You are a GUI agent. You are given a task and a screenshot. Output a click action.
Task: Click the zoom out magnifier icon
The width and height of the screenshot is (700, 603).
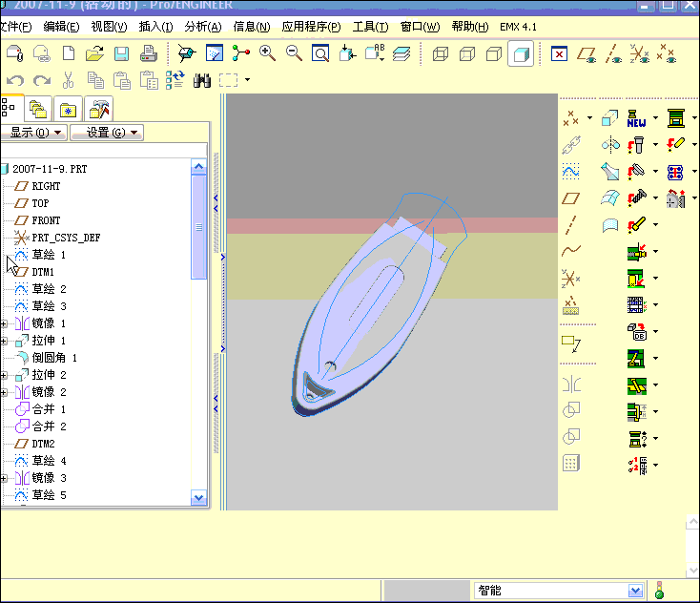(x=294, y=53)
